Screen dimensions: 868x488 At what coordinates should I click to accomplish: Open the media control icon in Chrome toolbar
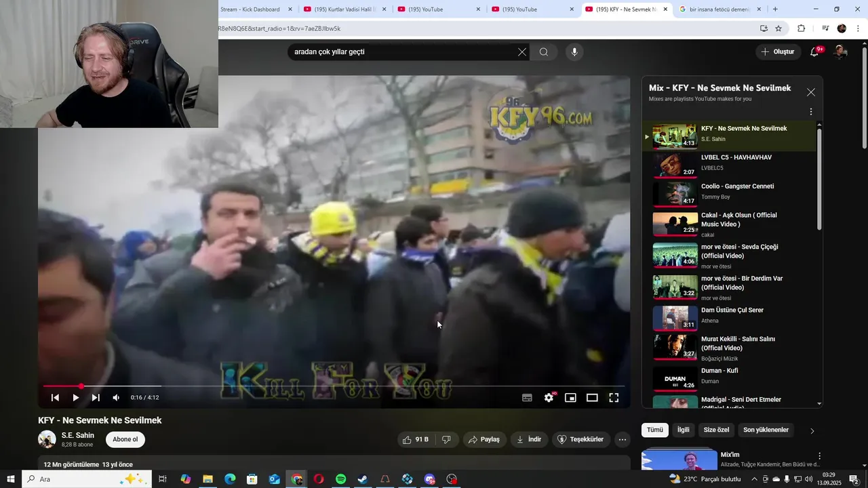(825, 28)
